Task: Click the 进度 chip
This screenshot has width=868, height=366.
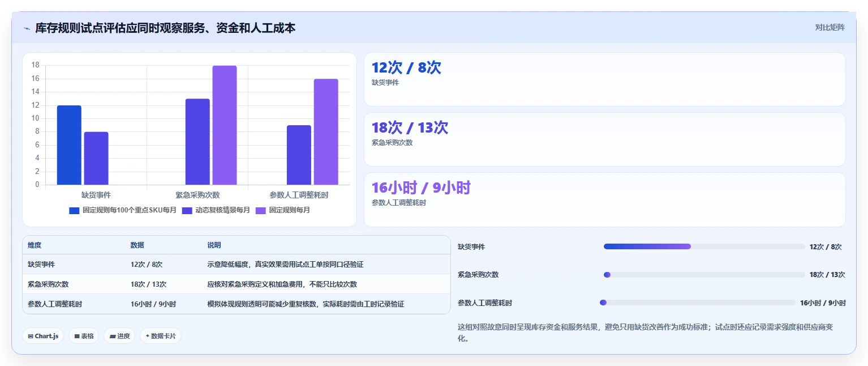Action: (x=119, y=336)
